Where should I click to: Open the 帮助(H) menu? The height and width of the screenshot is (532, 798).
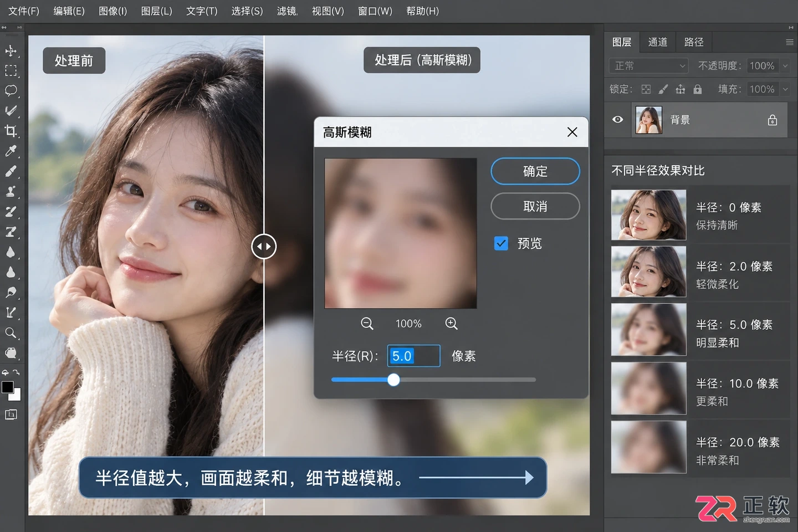(422, 11)
